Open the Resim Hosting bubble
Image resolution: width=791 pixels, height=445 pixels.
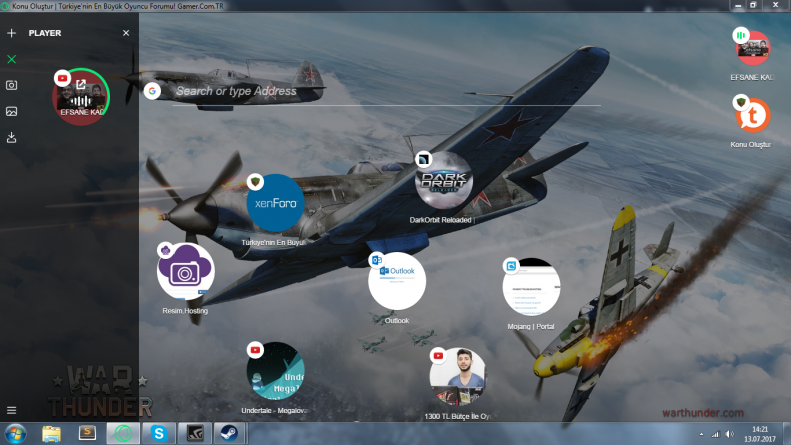point(186,271)
